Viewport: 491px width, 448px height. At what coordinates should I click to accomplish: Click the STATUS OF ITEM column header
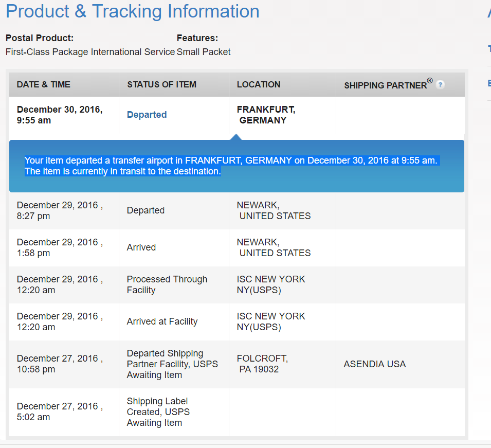click(x=161, y=84)
